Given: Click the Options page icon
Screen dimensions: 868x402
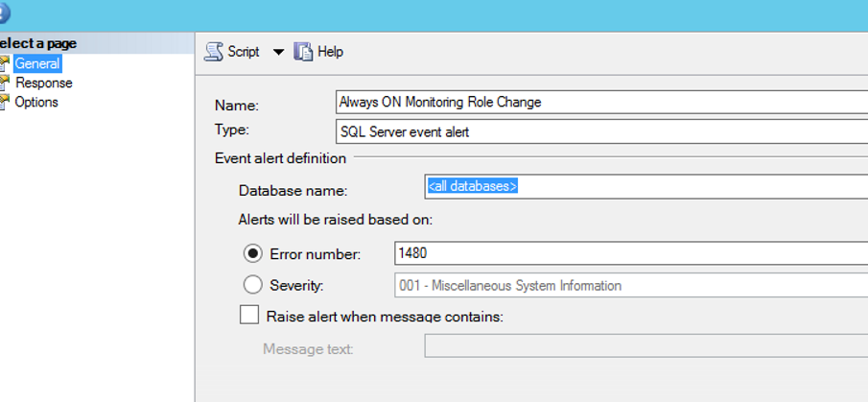Looking at the screenshot, I should [5, 102].
